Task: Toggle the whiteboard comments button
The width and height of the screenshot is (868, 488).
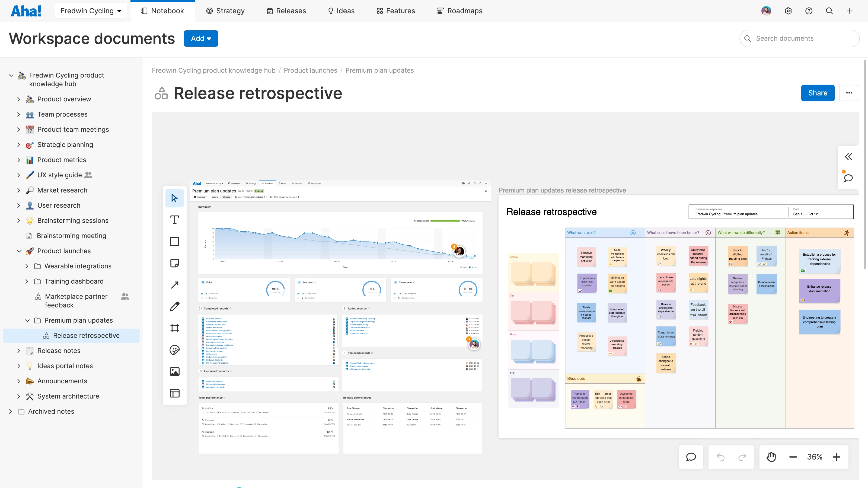Action: [x=691, y=457]
